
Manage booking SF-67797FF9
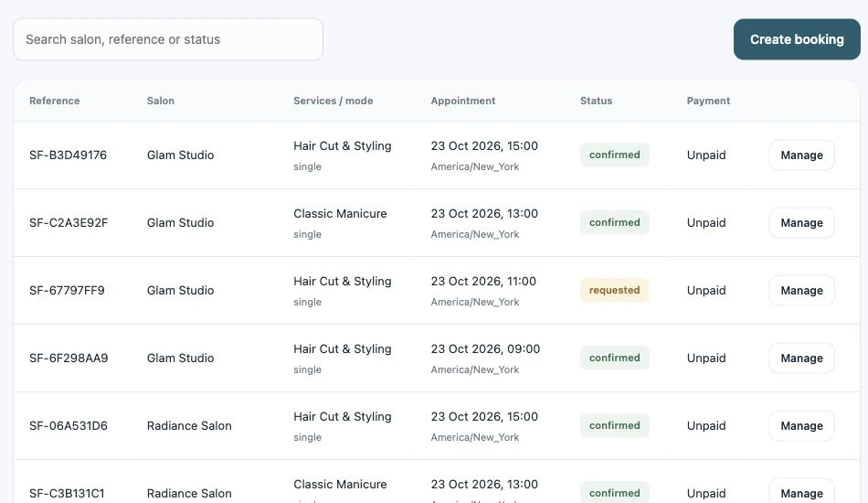[801, 290]
